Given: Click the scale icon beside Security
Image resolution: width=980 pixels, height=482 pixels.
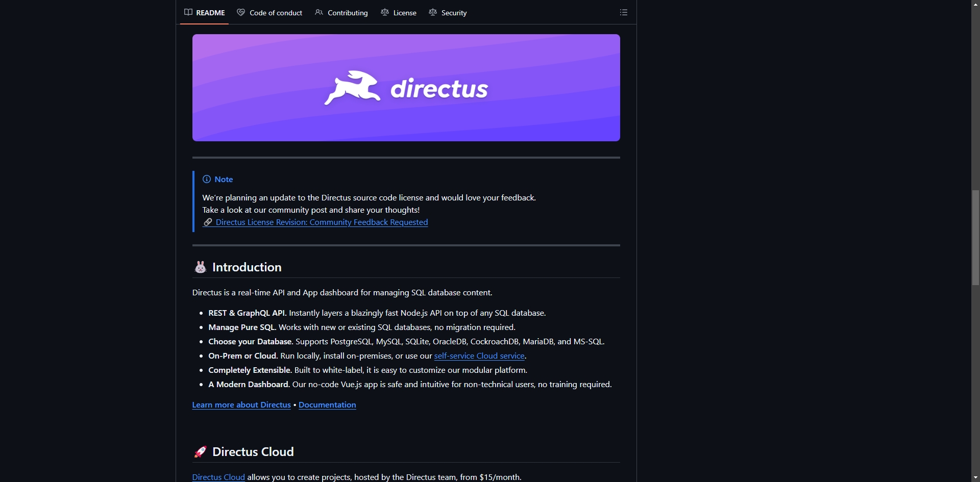Looking at the screenshot, I should 433,12.
